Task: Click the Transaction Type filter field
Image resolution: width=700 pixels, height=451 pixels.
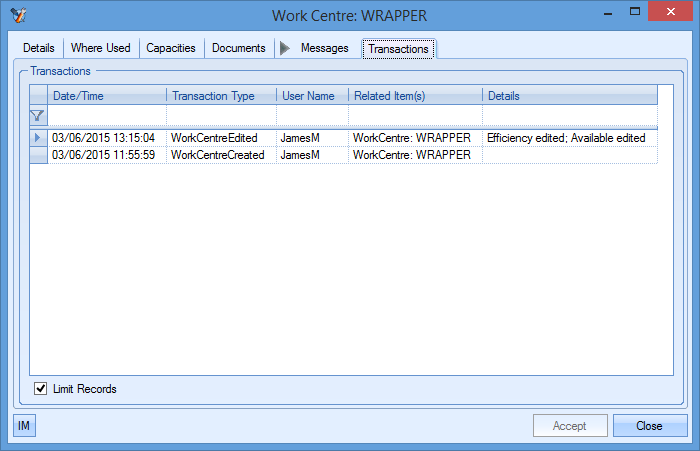Action: [220, 116]
